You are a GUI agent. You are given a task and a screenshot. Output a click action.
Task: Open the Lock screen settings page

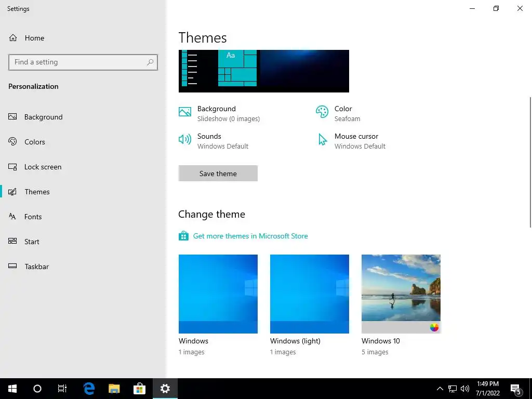(83, 167)
